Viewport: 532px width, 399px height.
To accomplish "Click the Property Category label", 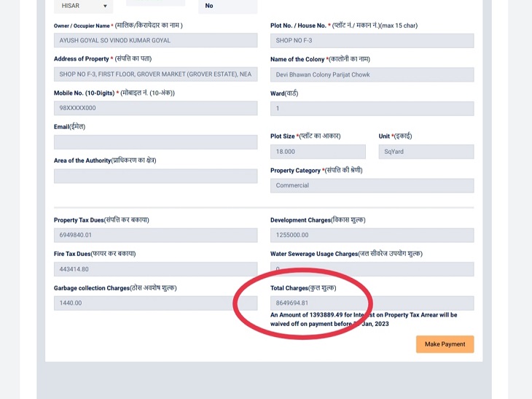I will pyautogui.click(x=316, y=170).
